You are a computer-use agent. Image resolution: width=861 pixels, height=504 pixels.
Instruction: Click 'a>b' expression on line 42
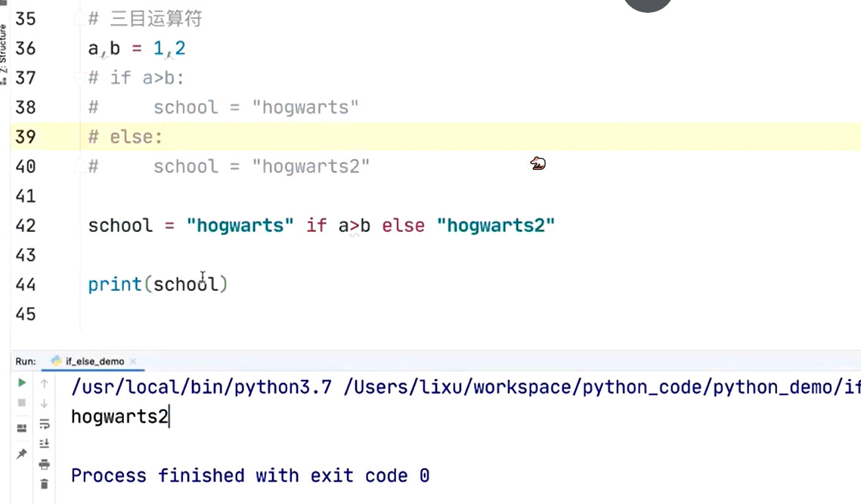pyautogui.click(x=355, y=226)
